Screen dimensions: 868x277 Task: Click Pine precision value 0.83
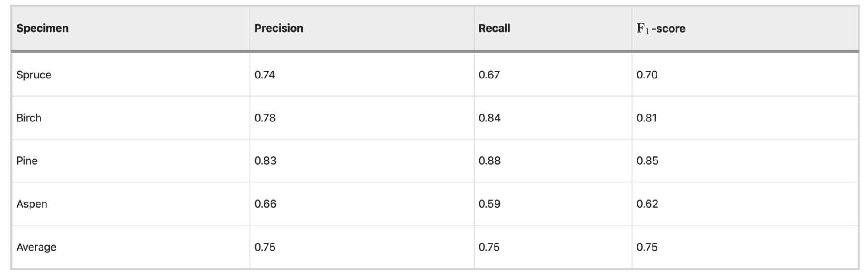[265, 161]
